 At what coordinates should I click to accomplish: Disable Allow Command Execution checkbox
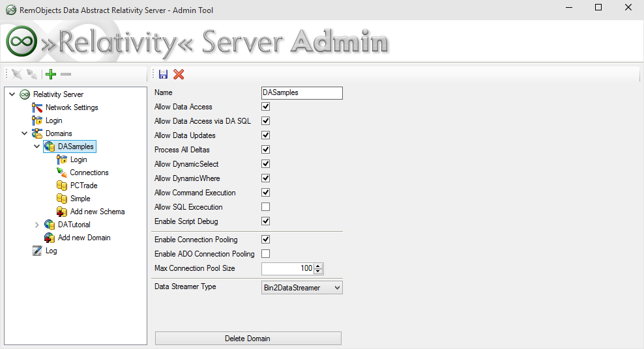[x=266, y=193]
